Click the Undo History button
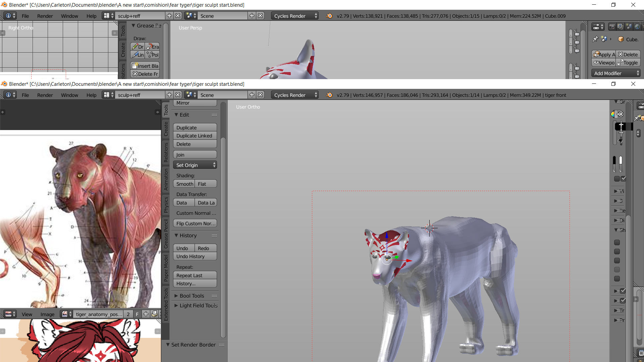The image size is (644, 362). (x=195, y=256)
